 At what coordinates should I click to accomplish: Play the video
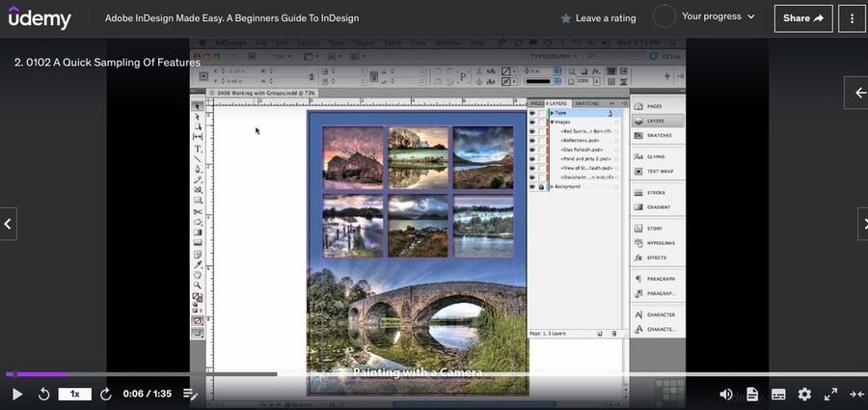pyautogui.click(x=17, y=394)
